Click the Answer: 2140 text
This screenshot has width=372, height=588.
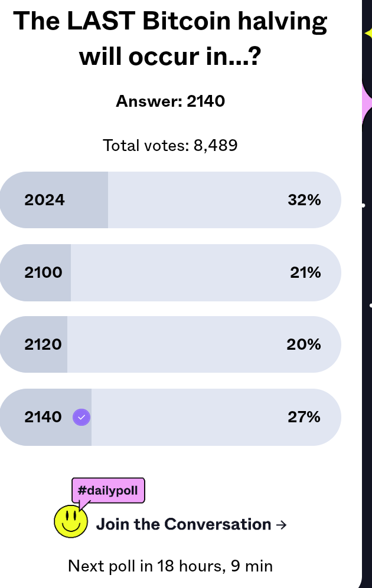[171, 101]
